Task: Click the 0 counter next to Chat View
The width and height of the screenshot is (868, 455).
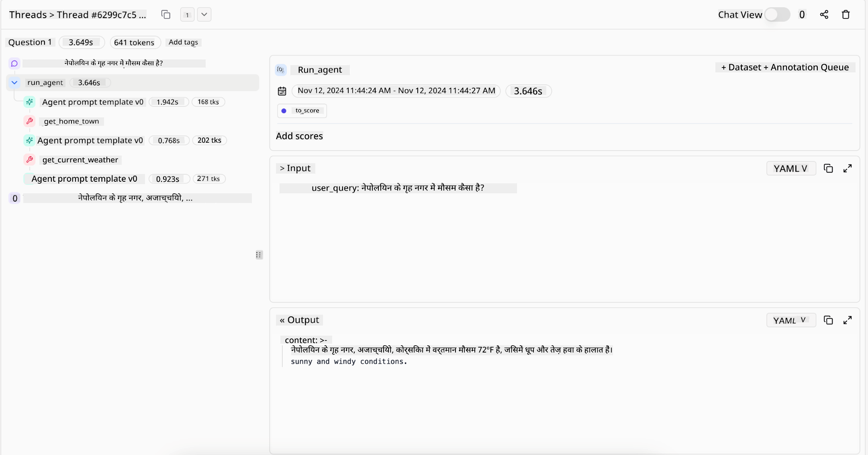Action: [x=802, y=15]
